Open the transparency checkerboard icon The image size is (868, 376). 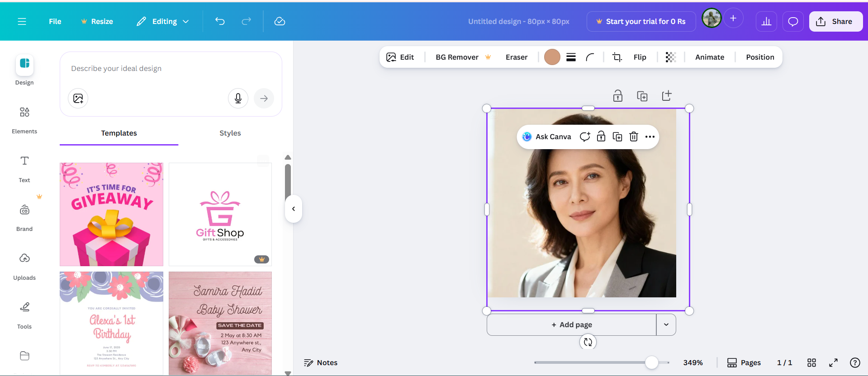coord(671,57)
